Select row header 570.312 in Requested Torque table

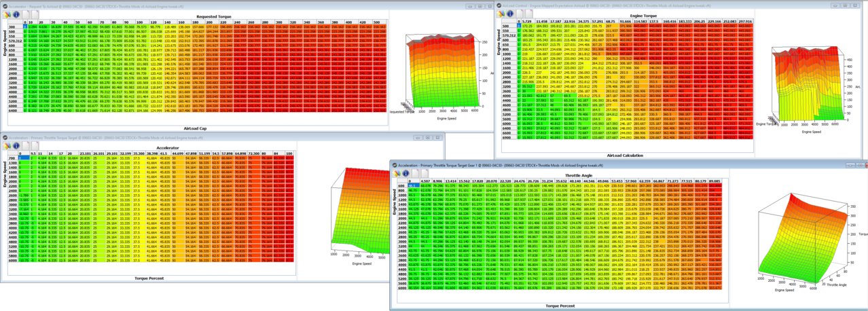pos(14,40)
